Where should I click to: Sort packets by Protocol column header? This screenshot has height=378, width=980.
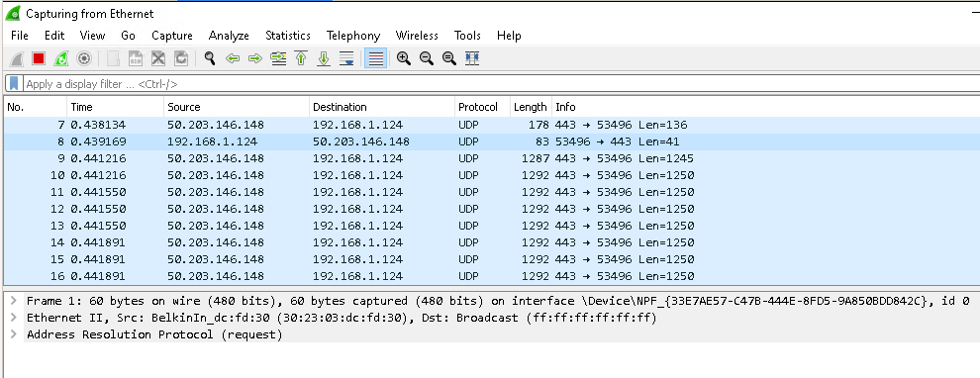click(x=482, y=107)
